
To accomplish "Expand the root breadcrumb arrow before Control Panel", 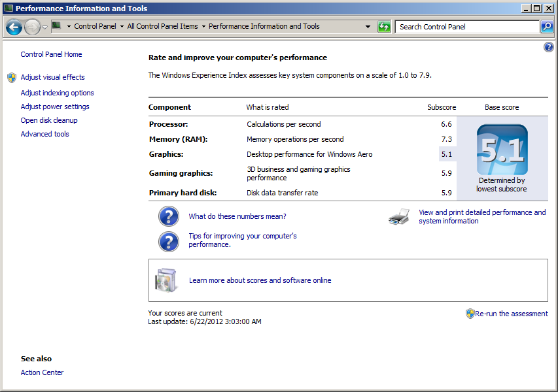I will click(69, 26).
